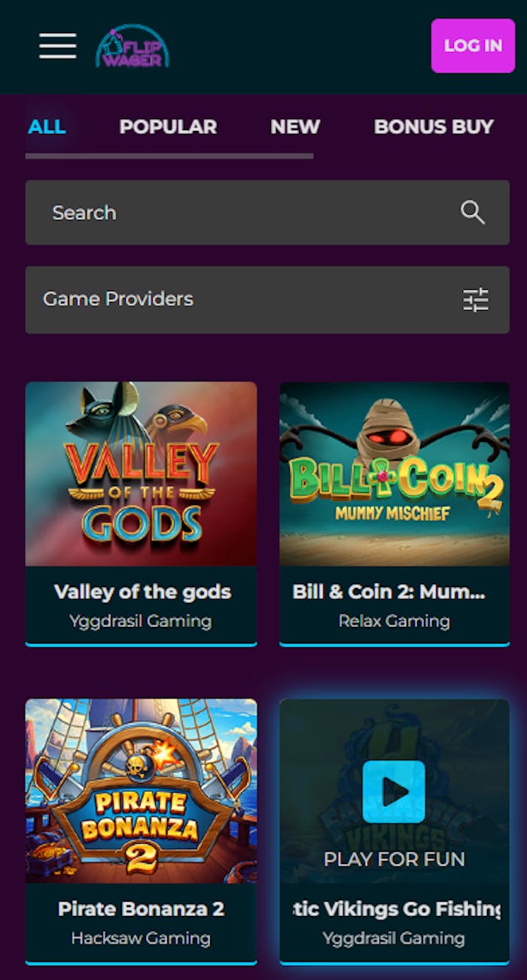Click the LOG IN button
527x980 pixels.
(473, 46)
